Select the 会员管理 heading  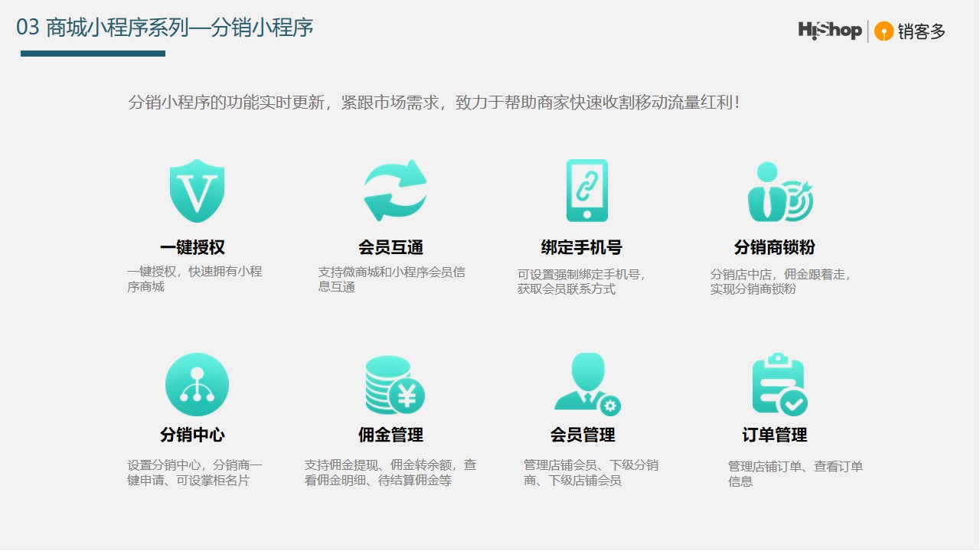click(x=583, y=435)
